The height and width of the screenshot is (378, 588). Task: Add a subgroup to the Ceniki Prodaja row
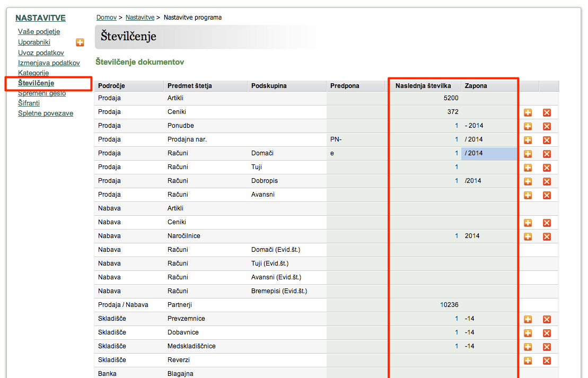click(x=528, y=112)
